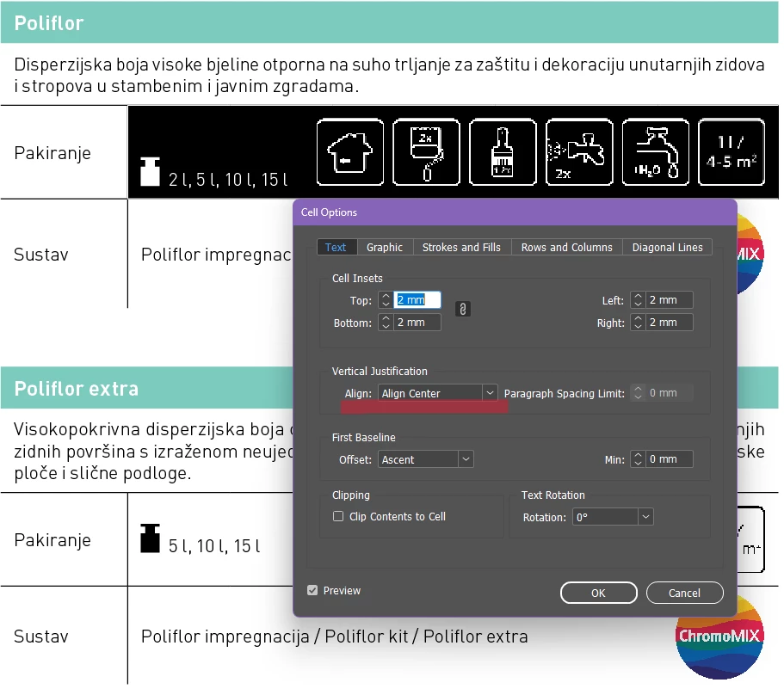Click the canister icon beside 2 l, 5 l, 10 l, 15 l
The image size is (784, 695).
point(150,171)
